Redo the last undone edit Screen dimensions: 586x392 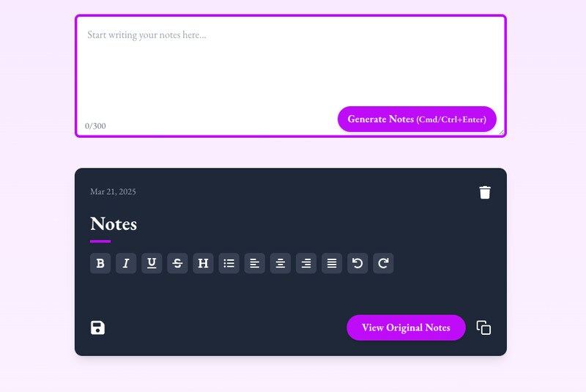click(383, 263)
